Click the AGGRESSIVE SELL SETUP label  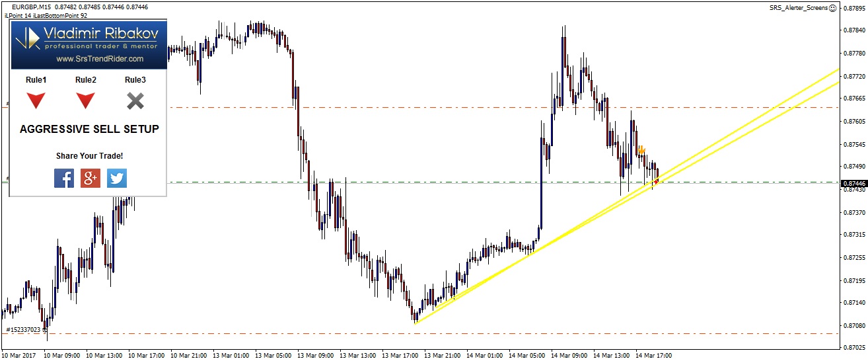(89, 130)
